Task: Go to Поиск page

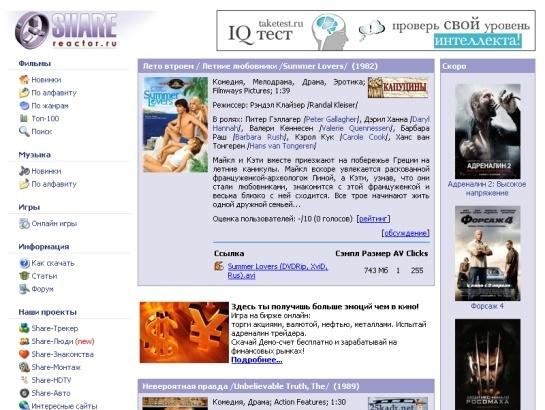Action: [x=42, y=131]
